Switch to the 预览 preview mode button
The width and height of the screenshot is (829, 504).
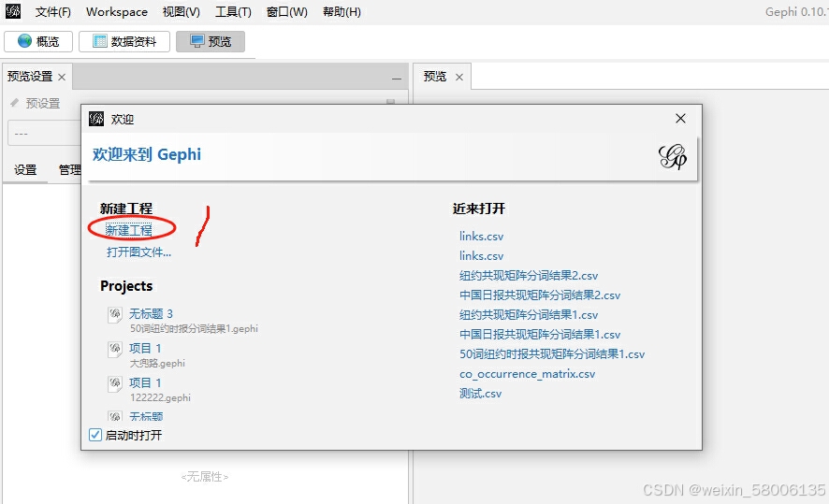[x=211, y=41]
